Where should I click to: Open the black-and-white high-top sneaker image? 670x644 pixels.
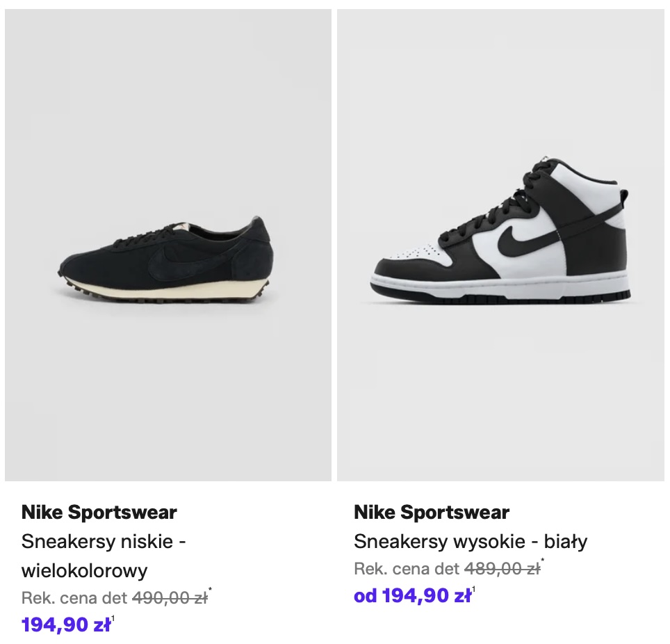(x=500, y=244)
